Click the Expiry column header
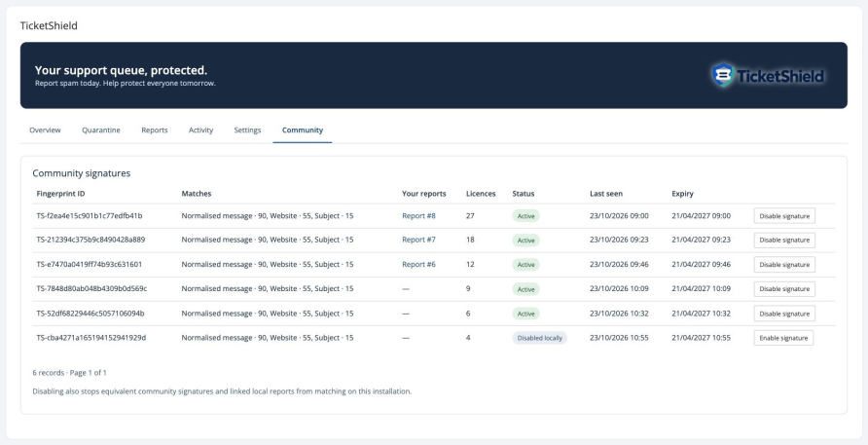This screenshot has height=445, width=868. (682, 194)
